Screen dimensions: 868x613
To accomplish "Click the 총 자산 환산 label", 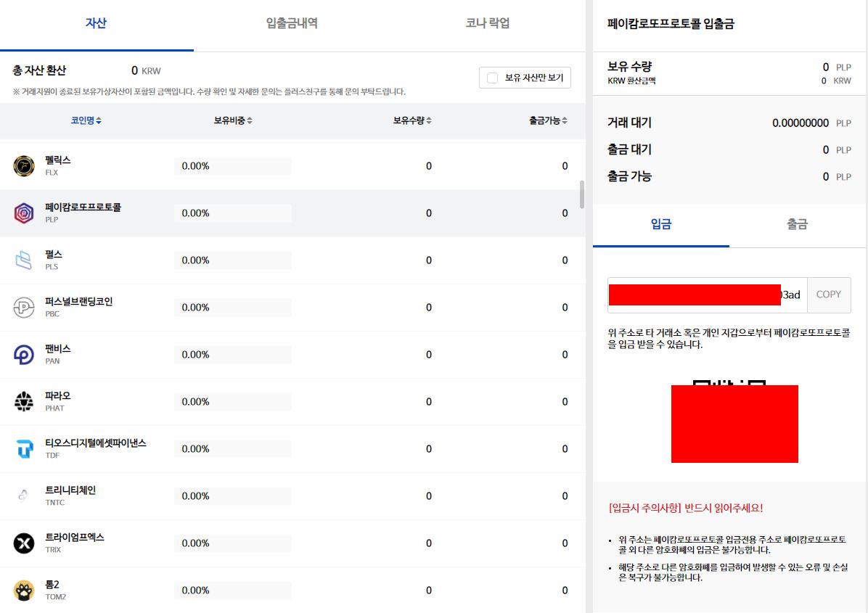I will pyautogui.click(x=39, y=71).
